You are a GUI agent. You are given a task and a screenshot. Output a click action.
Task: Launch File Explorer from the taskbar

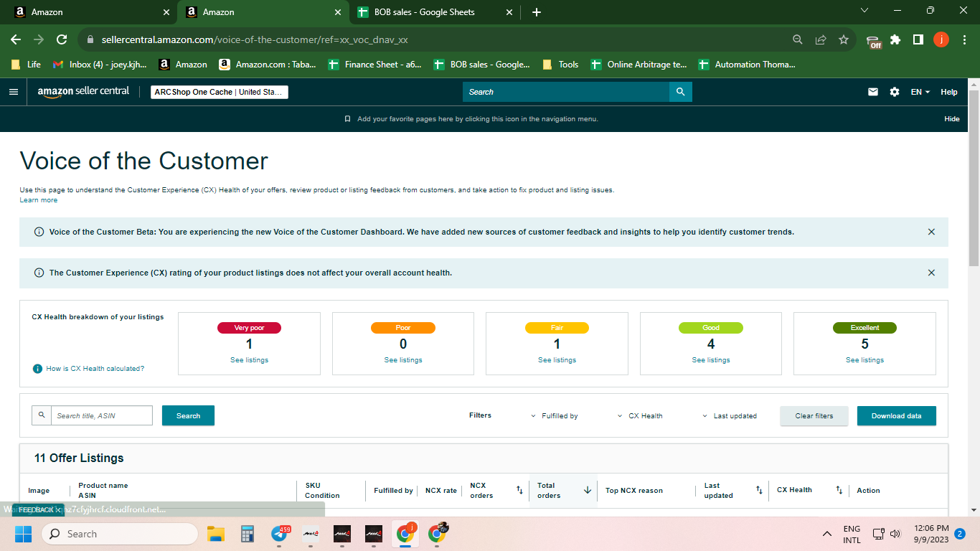[x=216, y=534]
